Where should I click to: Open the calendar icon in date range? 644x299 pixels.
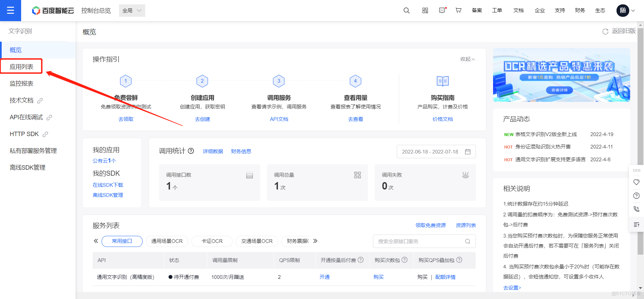tap(468, 152)
